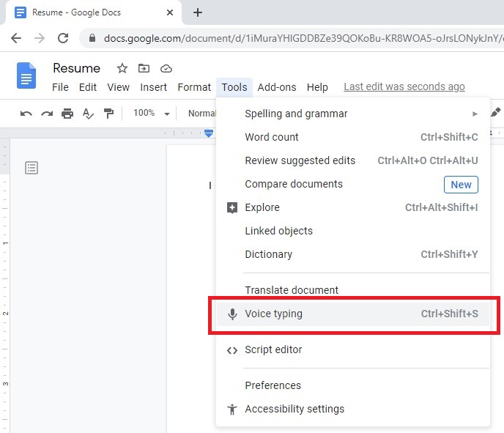Screen dimensions: 504x433
Task: Reload the page with browser refresh button
Action: click(x=63, y=38)
